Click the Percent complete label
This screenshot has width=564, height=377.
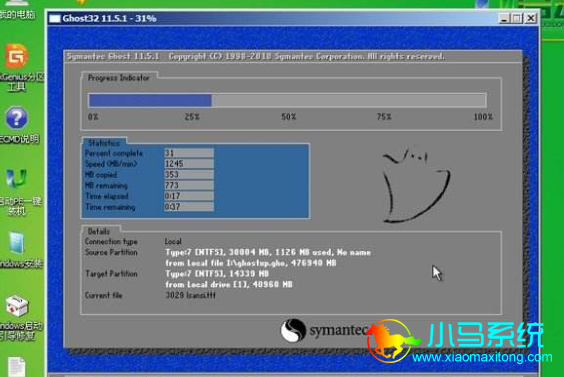point(114,153)
